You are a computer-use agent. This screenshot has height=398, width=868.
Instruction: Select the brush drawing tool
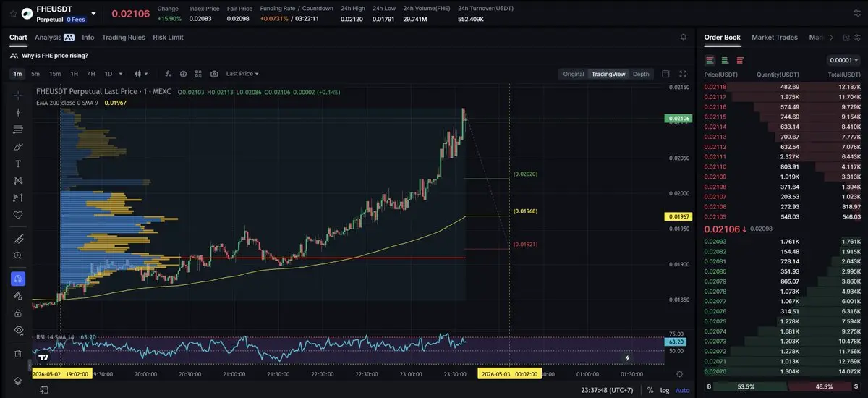pyautogui.click(x=18, y=147)
